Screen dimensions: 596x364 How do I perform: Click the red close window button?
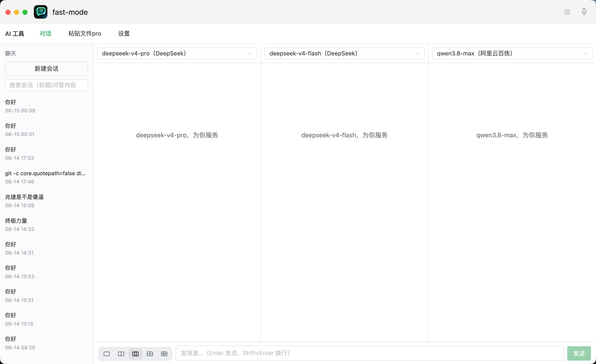pos(8,12)
